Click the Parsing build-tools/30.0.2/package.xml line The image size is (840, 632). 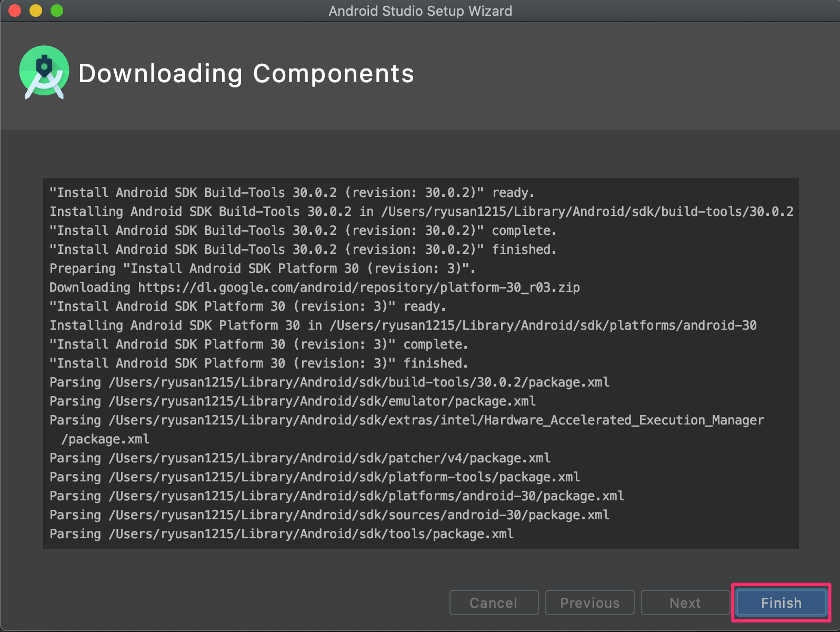329,382
